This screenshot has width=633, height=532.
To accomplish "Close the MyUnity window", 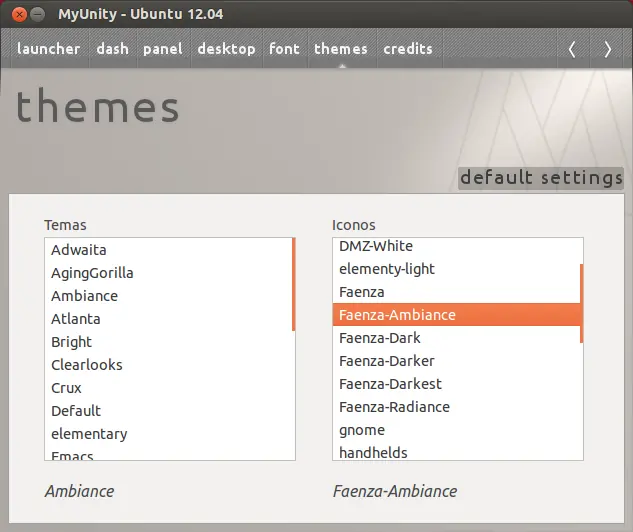I will pyautogui.click(x=19, y=15).
